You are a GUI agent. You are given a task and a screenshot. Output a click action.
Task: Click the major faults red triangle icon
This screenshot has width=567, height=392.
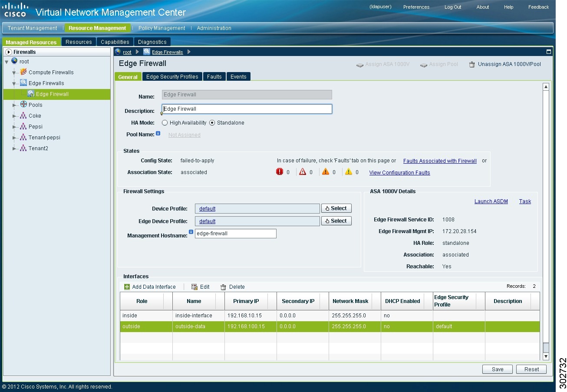(303, 171)
